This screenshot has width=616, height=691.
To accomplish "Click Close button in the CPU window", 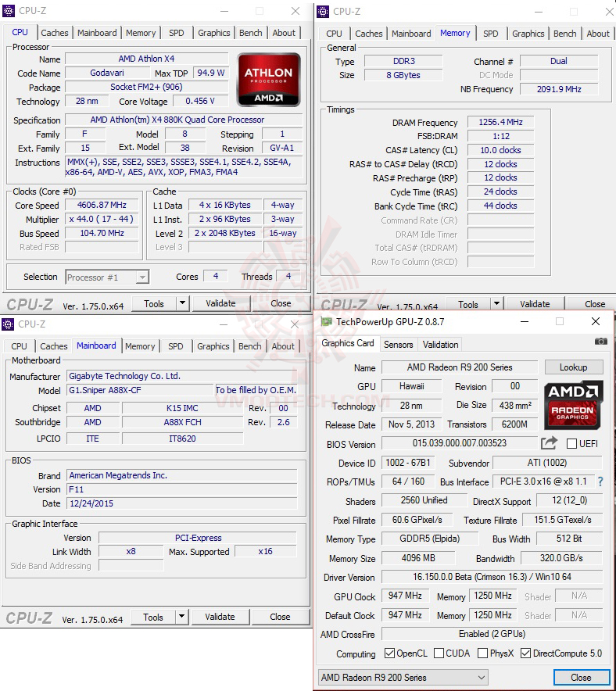I will [281, 303].
